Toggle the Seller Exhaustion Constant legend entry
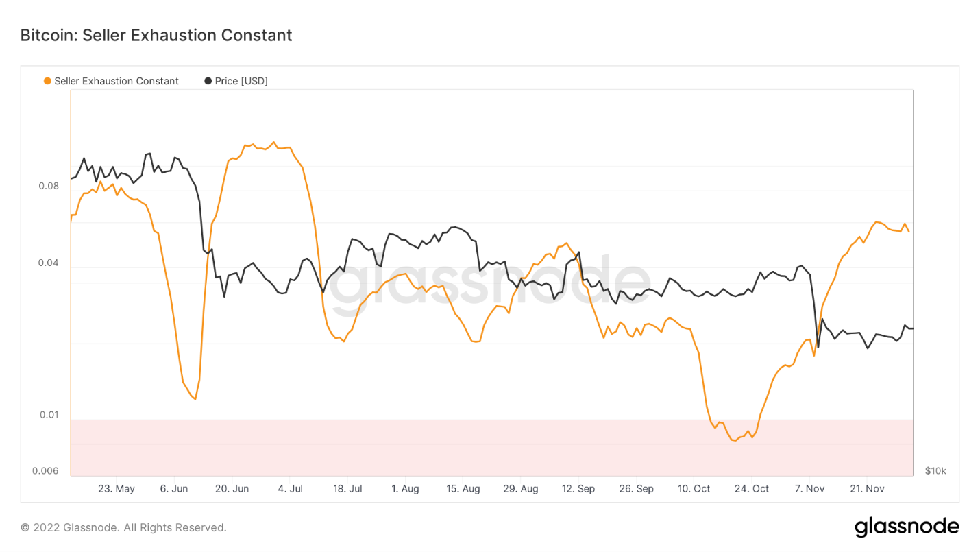The image size is (980, 552). click(111, 81)
